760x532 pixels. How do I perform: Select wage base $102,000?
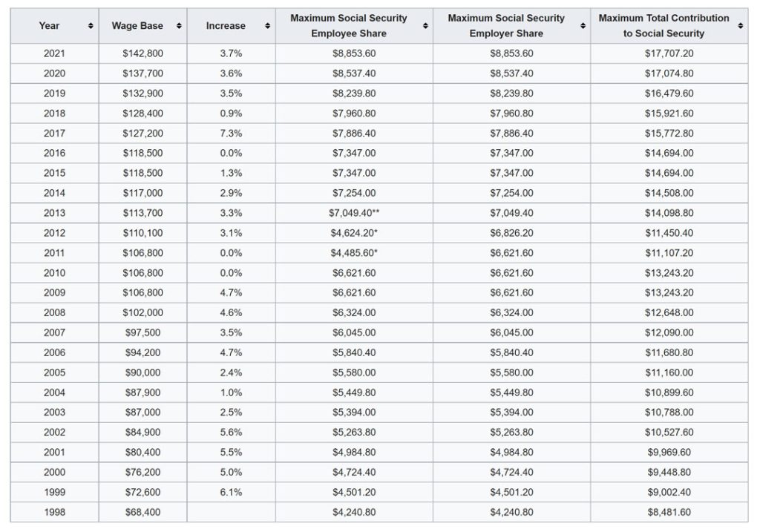tap(142, 312)
